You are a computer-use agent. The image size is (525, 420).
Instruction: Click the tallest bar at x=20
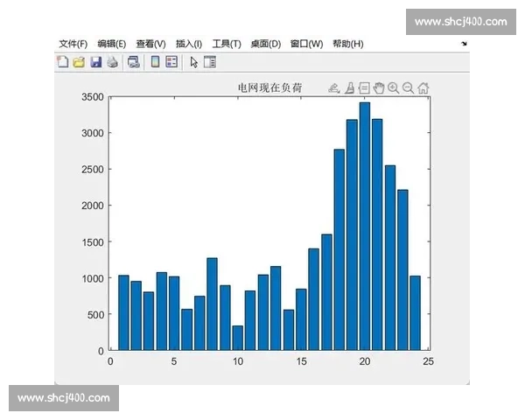(365, 227)
